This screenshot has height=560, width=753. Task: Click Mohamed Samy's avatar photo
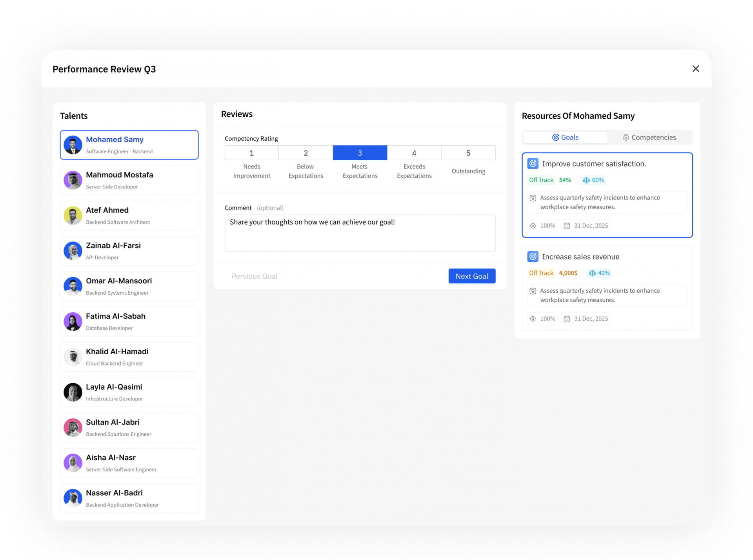pos(73,145)
